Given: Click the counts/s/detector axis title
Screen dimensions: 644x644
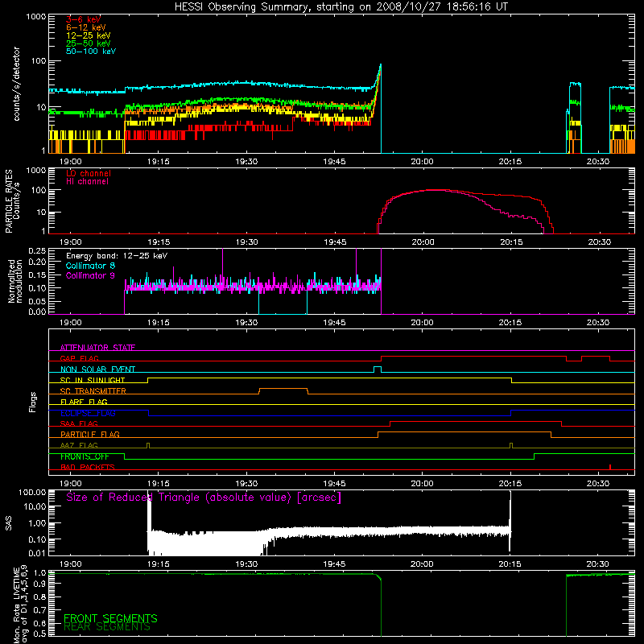Looking at the screenshot, I should (17, 84).
